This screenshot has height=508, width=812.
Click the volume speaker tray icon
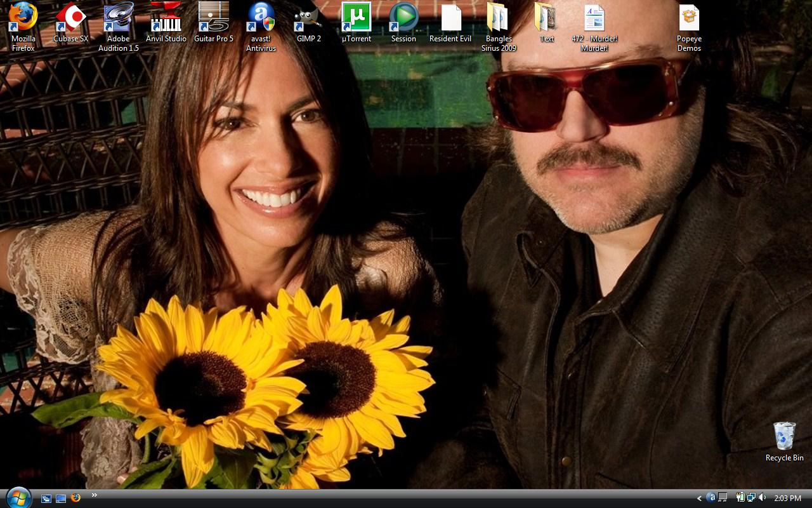point(762,498)
